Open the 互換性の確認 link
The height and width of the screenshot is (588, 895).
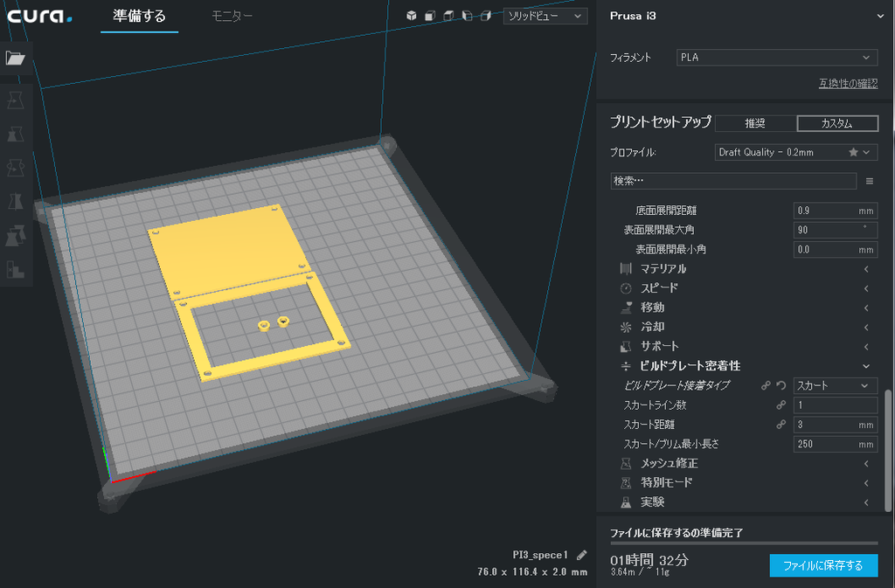point(848,83)
